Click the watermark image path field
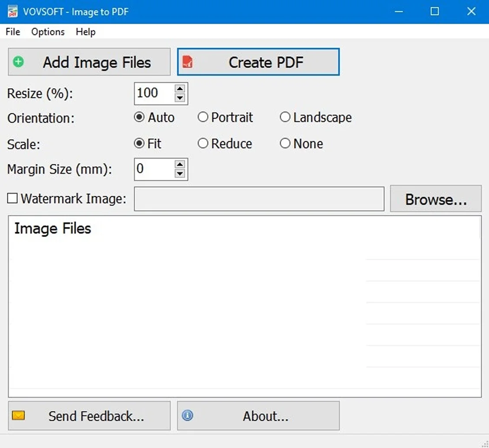 pos(259,199)
